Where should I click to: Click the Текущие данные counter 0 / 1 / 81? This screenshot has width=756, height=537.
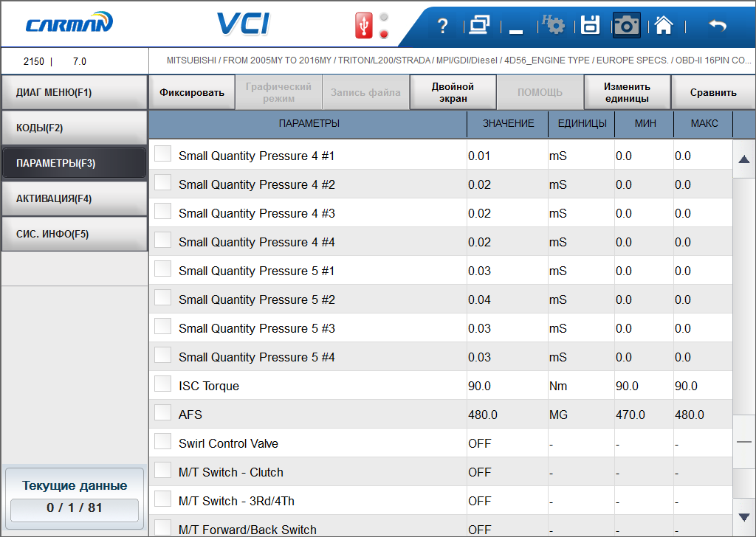[75, 508]
